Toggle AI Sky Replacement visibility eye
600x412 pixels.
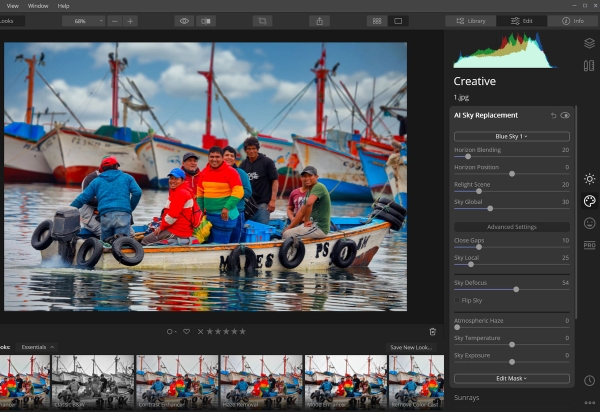click(x=565, y=115)
